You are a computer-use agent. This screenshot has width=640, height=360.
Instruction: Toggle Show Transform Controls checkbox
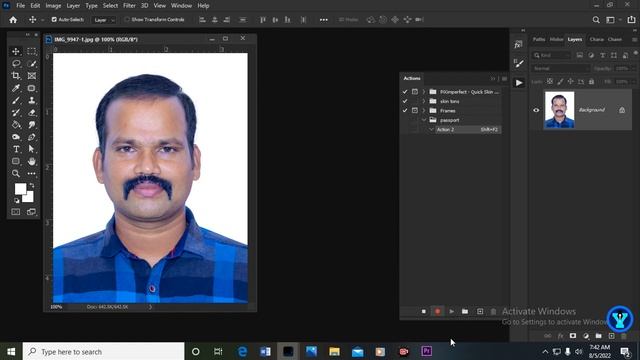click(127, 20)
